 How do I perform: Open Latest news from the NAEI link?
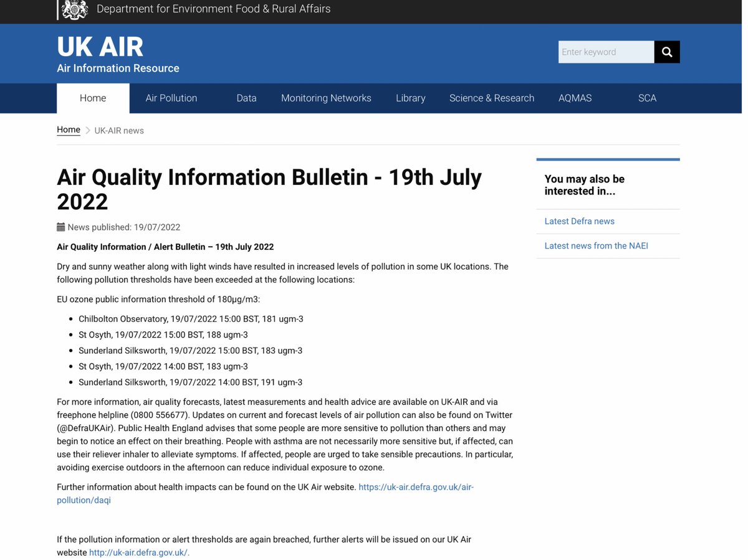[597, 246]
